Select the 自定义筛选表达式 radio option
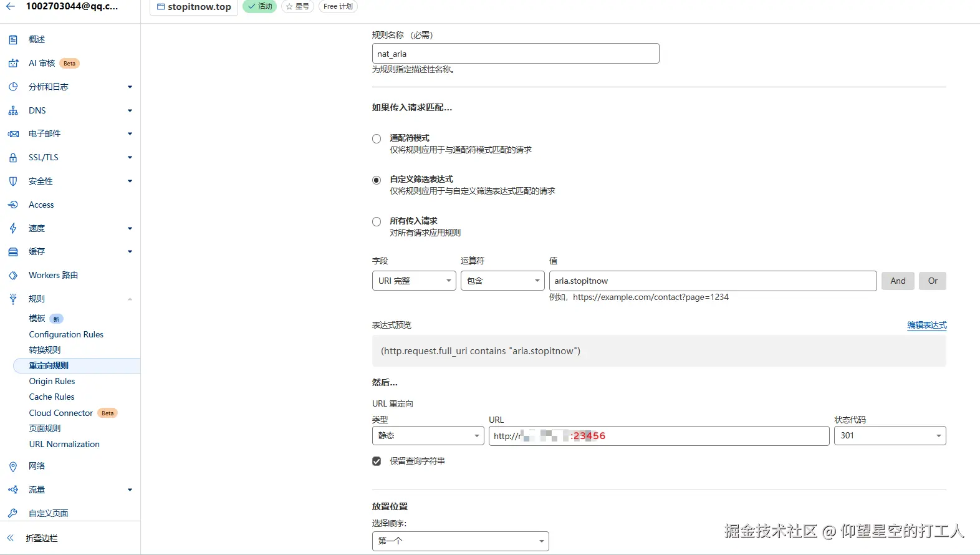 coord(377,180)
